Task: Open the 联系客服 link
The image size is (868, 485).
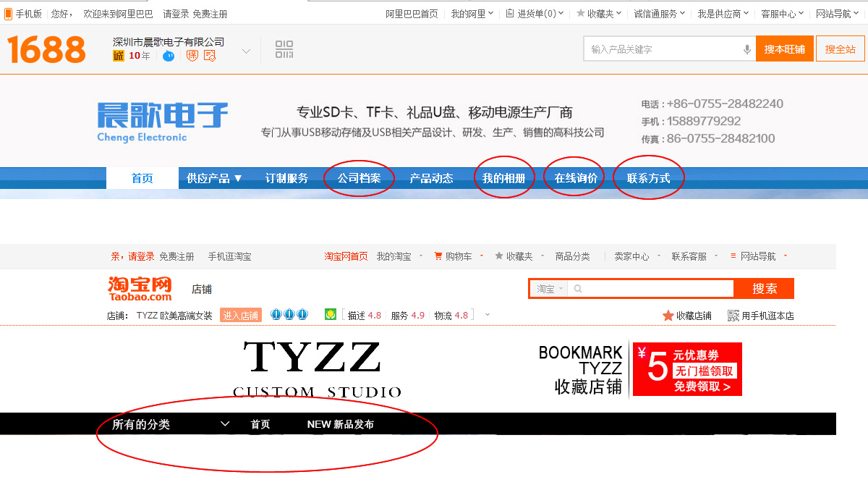Action: coord(689,256)
